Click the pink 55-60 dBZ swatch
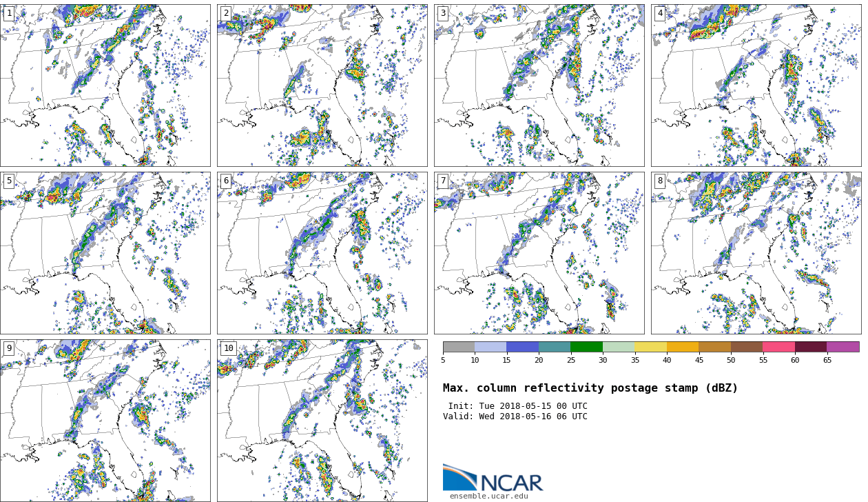 (x=778, y=347)
